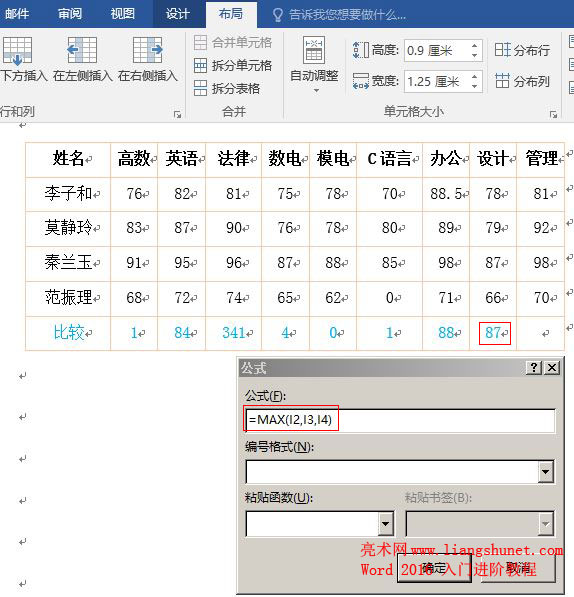Click the C语言 header cell
574x597 pixels.
tap(389, 159)
